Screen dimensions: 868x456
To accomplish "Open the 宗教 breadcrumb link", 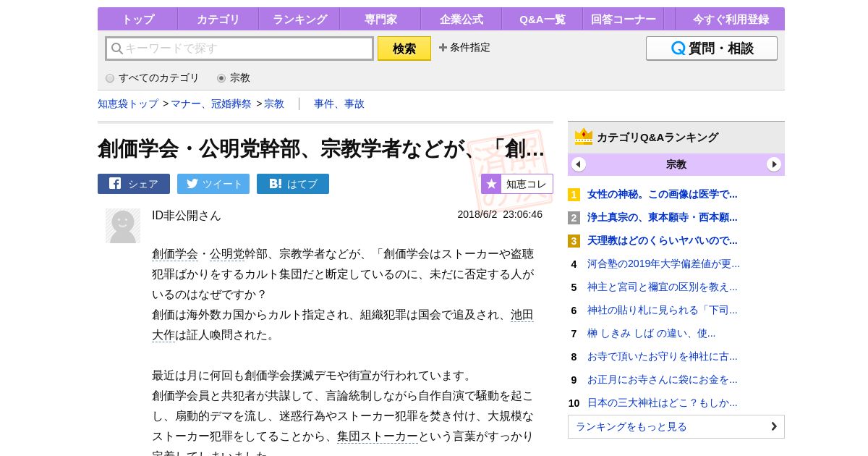I will [x=274, y=104].
